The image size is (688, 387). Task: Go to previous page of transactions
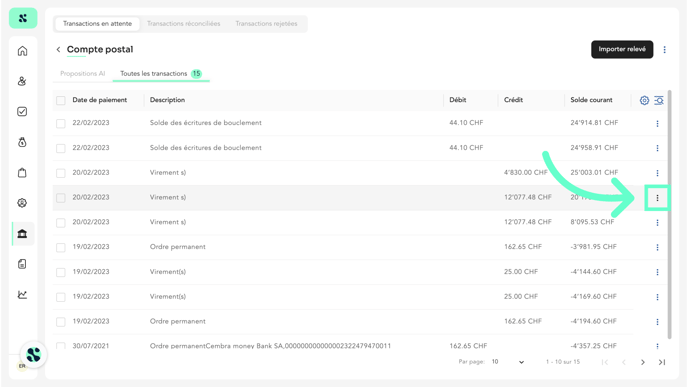[624, 362]
